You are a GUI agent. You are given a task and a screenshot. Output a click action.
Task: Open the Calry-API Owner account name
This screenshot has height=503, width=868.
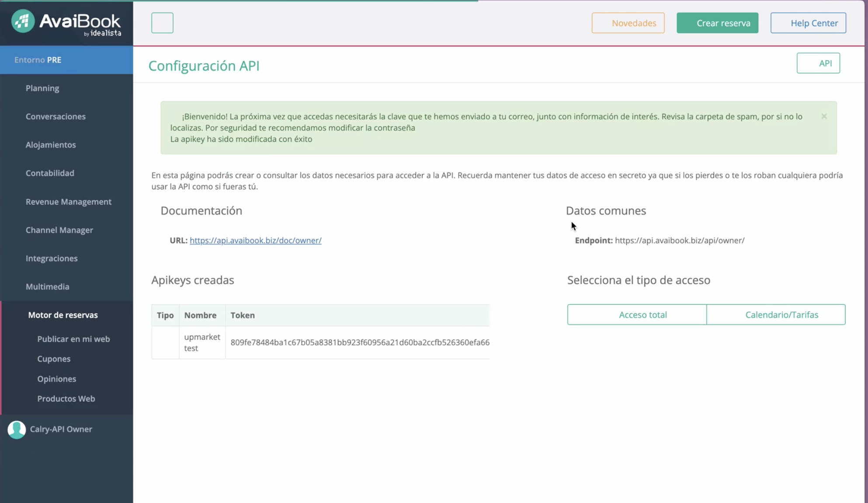pos(61,429)
